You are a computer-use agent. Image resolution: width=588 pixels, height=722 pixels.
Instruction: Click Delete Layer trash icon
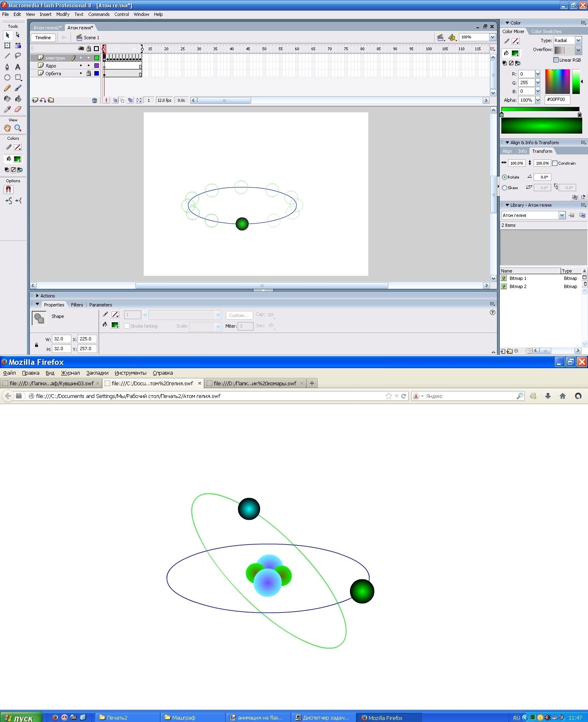pos(95,101)
